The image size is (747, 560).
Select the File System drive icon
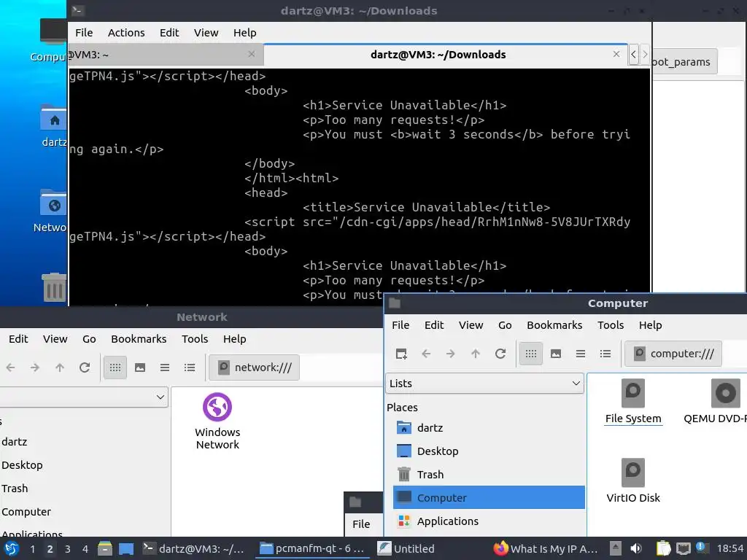coord(633,402)
